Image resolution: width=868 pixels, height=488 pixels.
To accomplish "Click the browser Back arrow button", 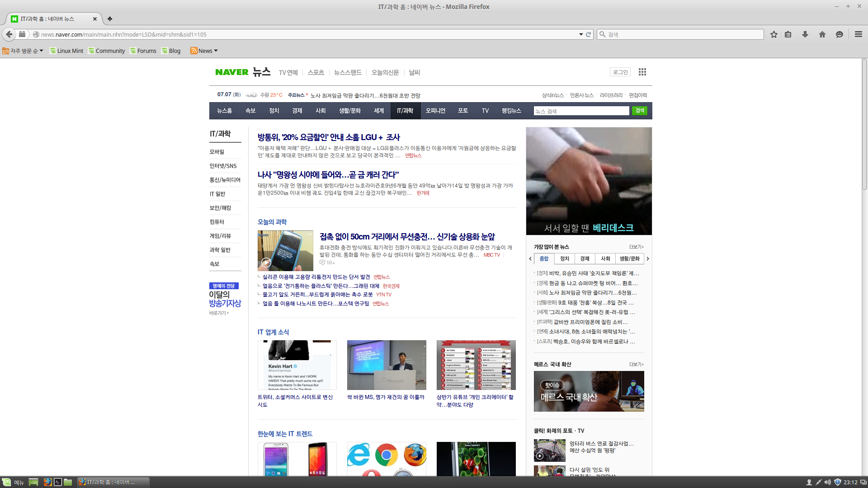I will [x=9, y=34].
